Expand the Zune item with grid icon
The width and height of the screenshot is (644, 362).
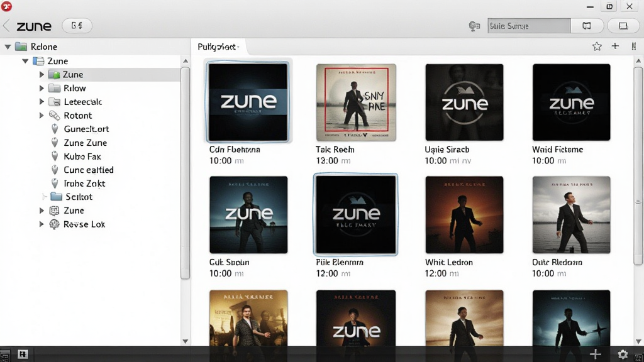[42, 211]
